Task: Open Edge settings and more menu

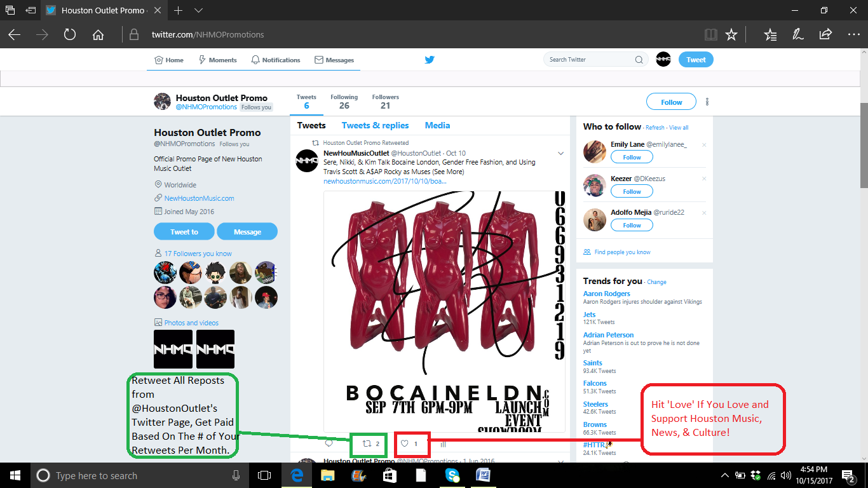Action: pos(853,34)
